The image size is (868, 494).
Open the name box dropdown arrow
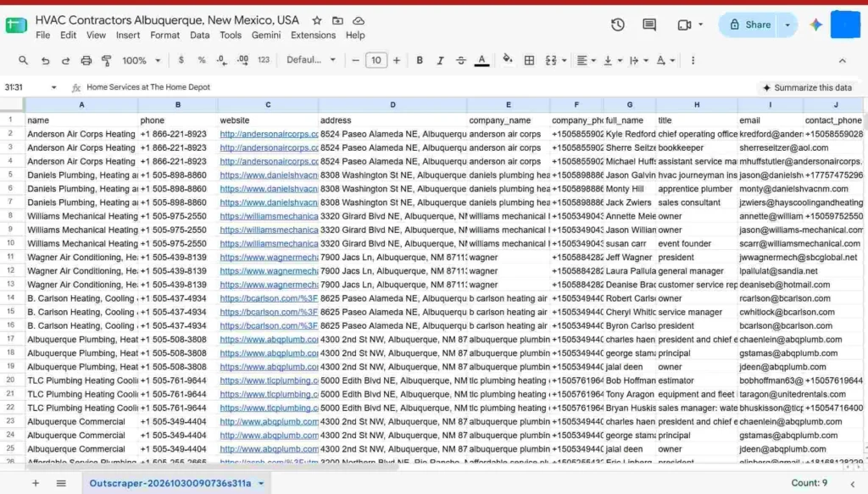(53, 87)
